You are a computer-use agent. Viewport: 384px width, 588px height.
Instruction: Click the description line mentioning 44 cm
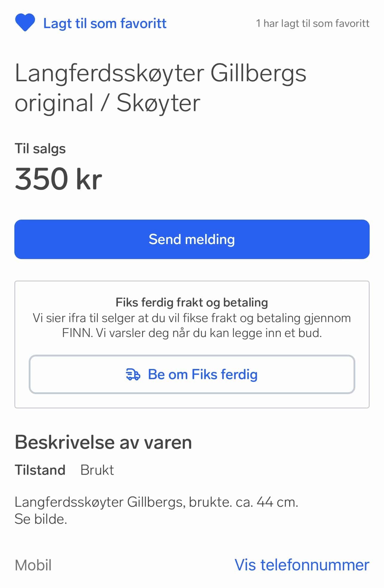click(x=156, y=502)
